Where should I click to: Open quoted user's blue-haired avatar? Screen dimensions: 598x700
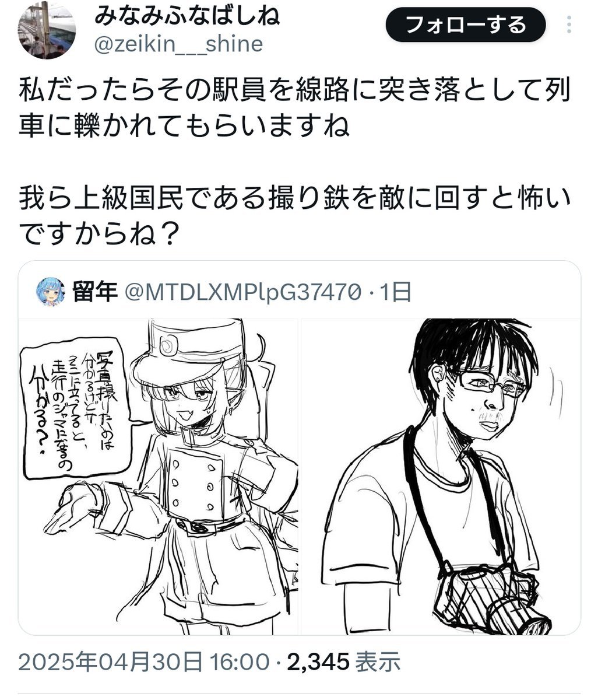click(51, 292)
